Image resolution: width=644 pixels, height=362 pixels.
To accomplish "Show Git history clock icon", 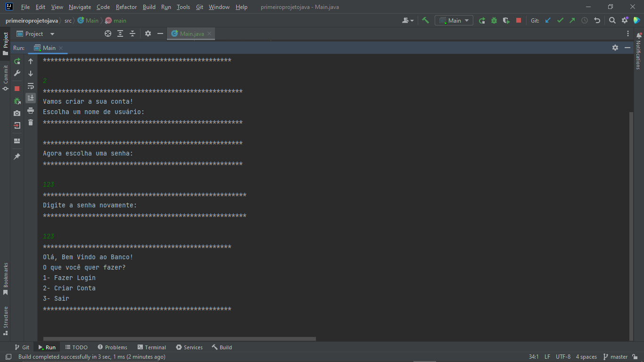I will [585, 20].
